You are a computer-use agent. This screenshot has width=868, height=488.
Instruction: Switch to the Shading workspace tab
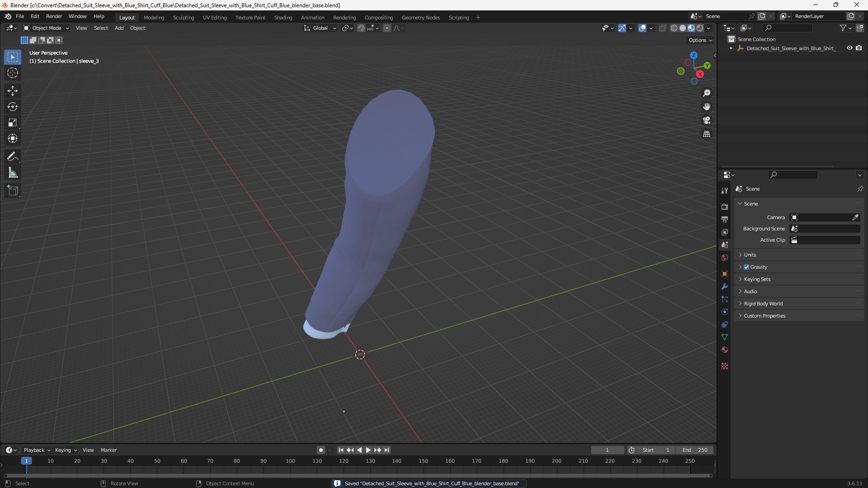(x=283, y=18)
